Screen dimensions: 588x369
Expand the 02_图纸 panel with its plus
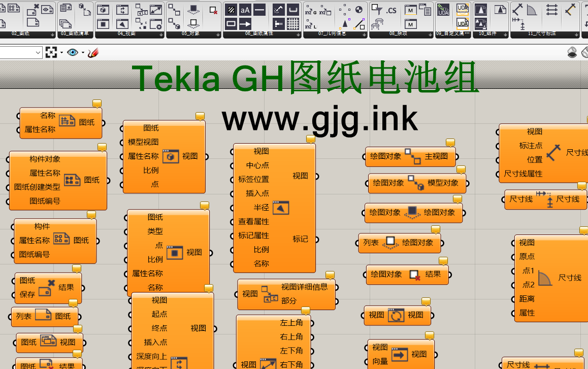point(52,35)
